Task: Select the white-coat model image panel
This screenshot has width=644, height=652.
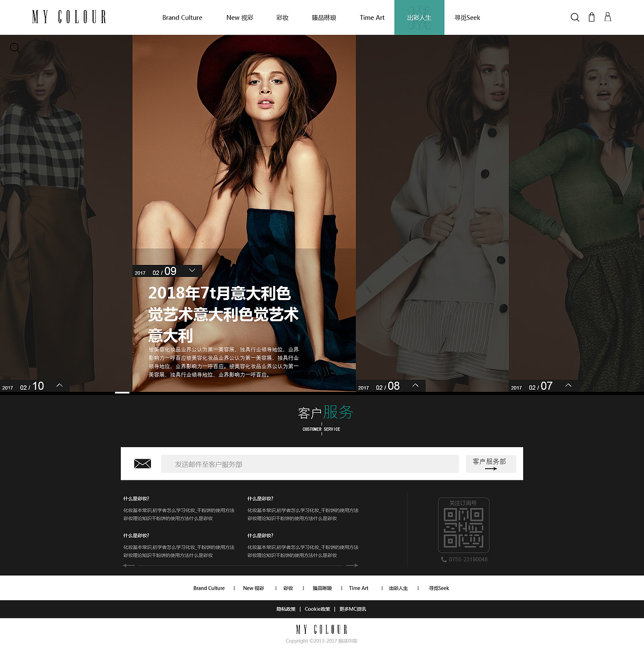Action: tap(432, 213)
